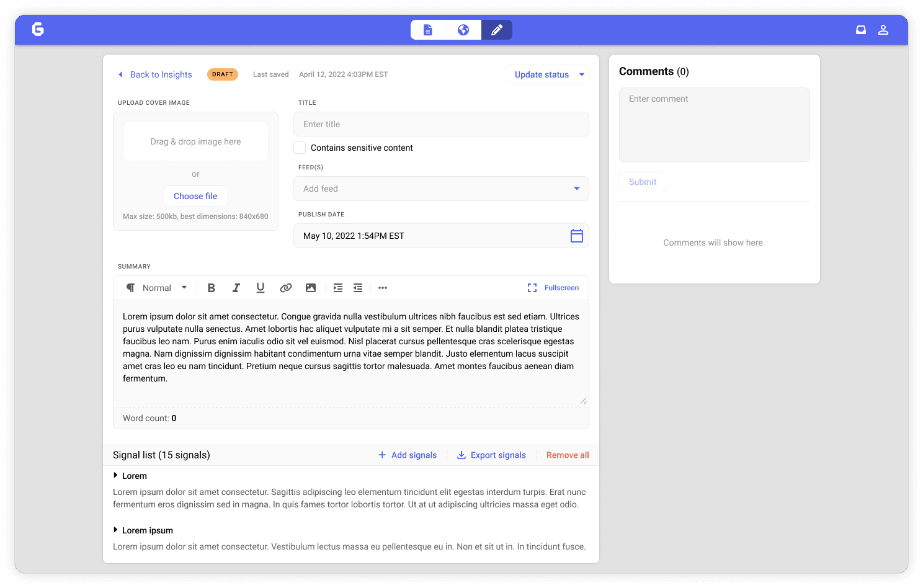The height and width of the screenshot is (588, 923).
Task: Insert image using the picture icon
Action: tap(311, 288)
